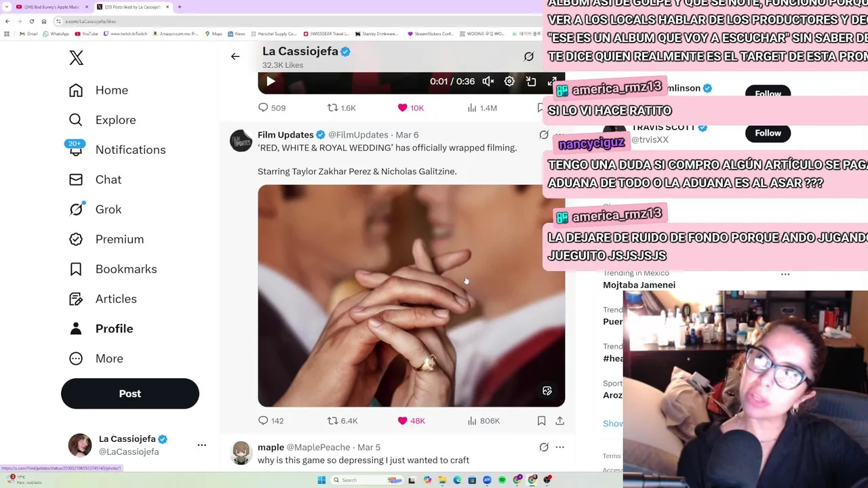Share the Film Updates post
Image resolution: width=868 pixels, height=488 pixels.
point(559,421)
